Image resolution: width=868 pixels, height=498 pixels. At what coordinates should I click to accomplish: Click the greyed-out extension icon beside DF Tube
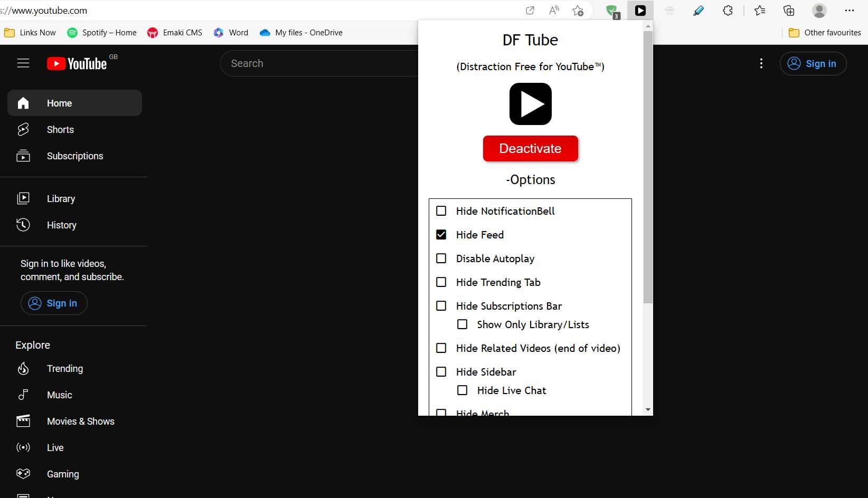pos(669,11)
